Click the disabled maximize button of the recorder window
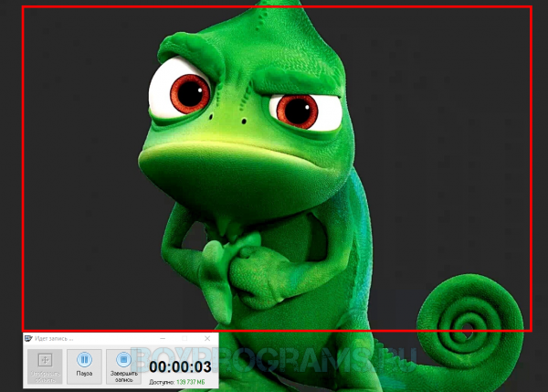 [184, 338]
